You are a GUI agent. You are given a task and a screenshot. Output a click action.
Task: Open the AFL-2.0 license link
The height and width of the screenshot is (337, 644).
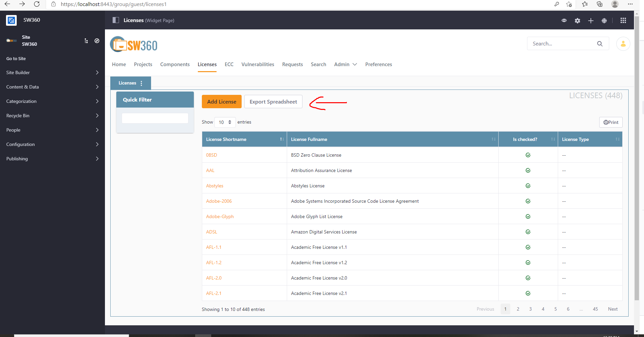[214, 278]
